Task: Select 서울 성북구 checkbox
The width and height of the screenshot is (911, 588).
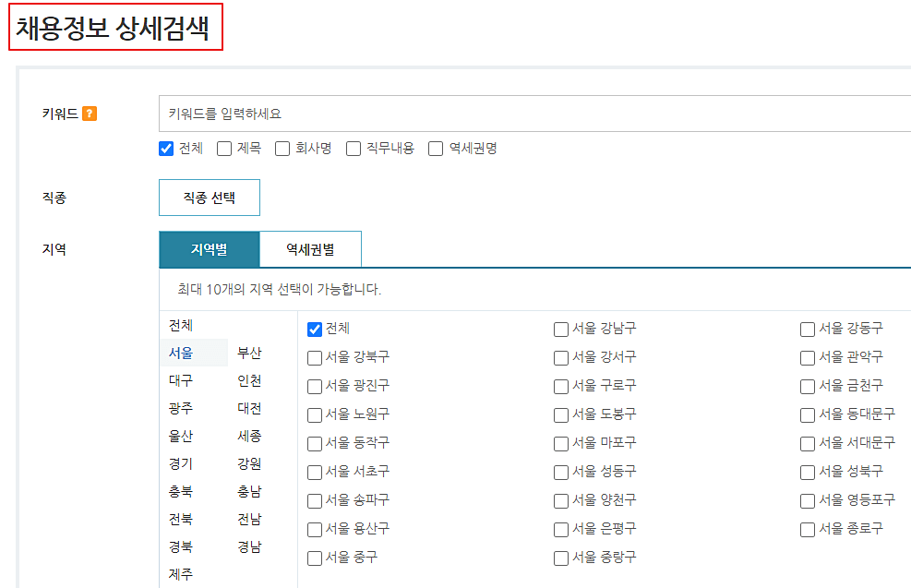Action: pyautogui.click(x=807, y=473)
